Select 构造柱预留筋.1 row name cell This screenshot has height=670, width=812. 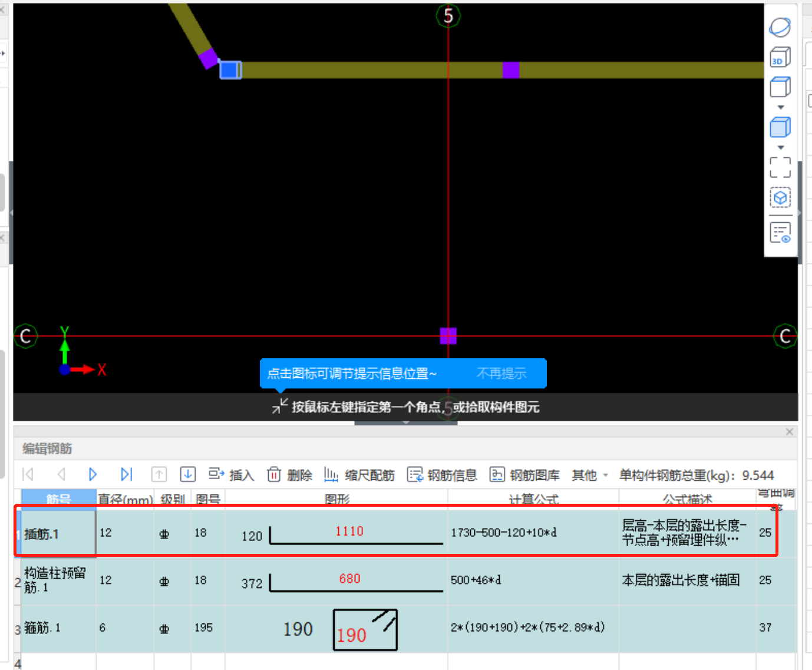[x=58, y=580]
